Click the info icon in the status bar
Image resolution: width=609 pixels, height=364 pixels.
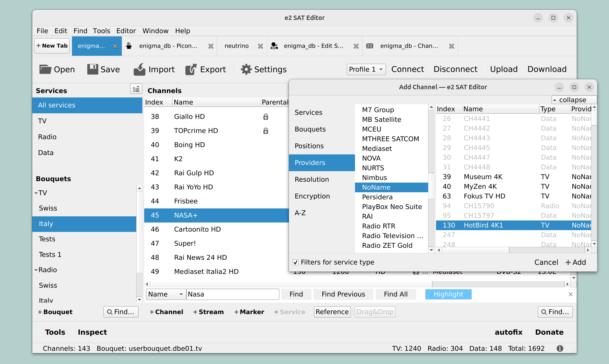559,348
